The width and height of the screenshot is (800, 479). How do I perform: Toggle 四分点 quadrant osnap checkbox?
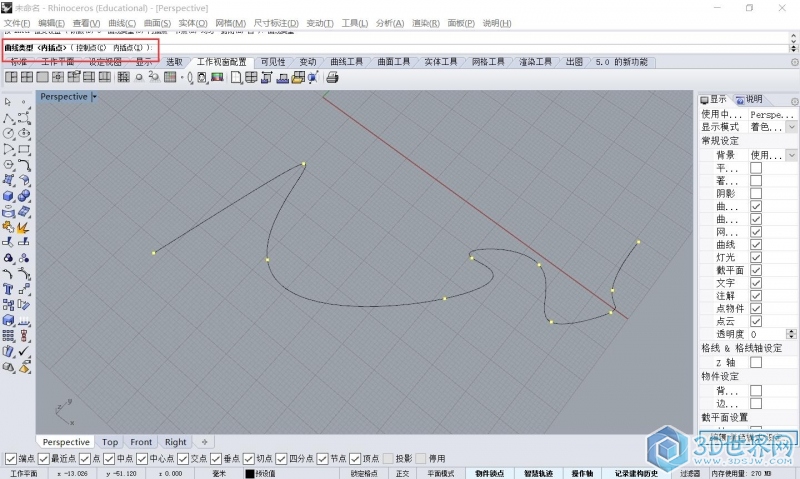(x=281, y=459)
